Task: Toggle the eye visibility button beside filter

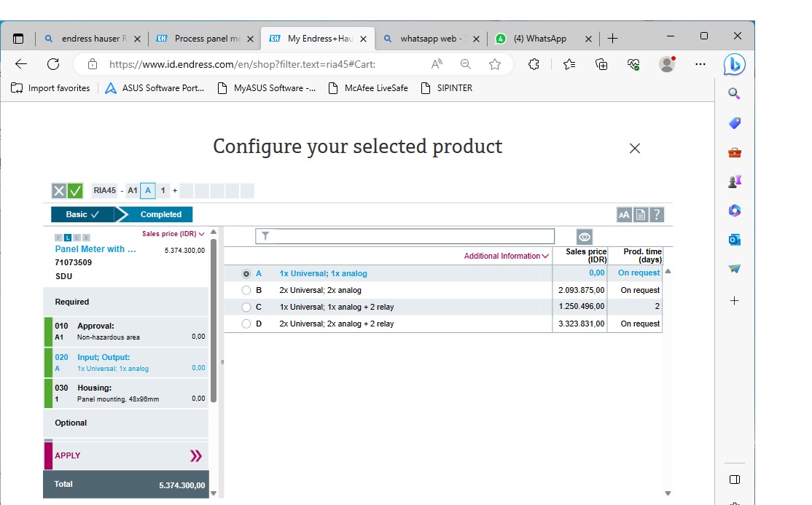Action: [585, 237]
